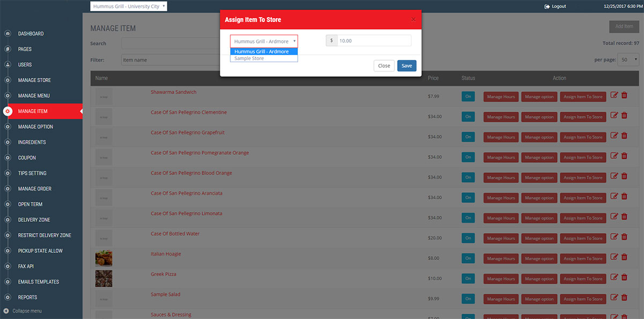Screen dimensions: 644x319
Task: Click the Reports gear icon
Action: (x=8, y=298)
